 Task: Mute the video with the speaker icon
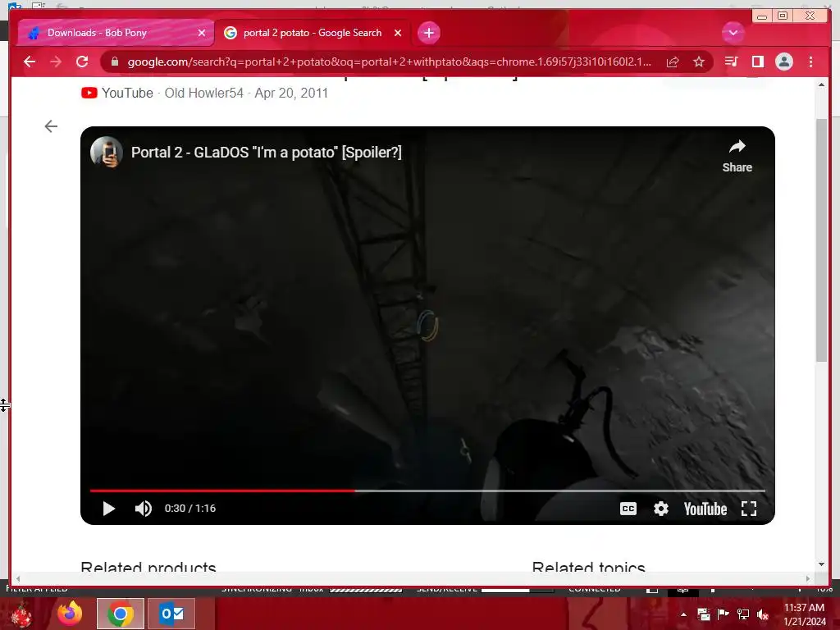tap(143, 509)
